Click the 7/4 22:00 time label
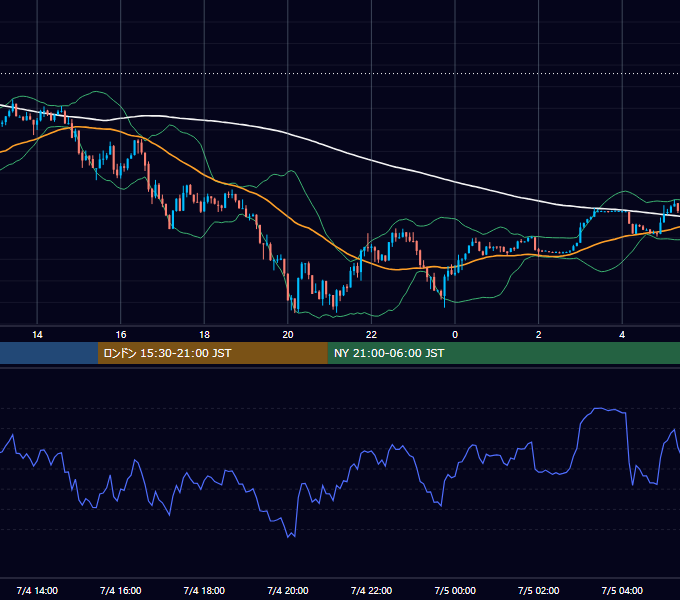 pyautogui.click(x=371, y=590)
